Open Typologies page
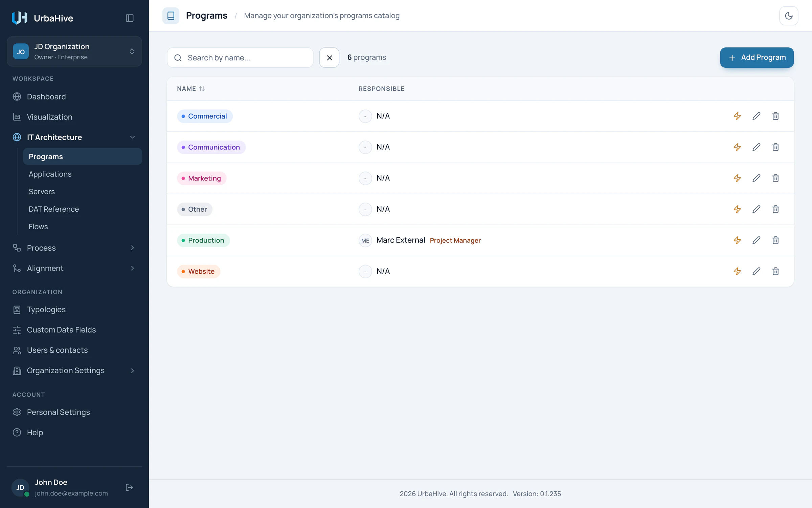The height and width of the screenshot is (508, 812). [74, 310]
